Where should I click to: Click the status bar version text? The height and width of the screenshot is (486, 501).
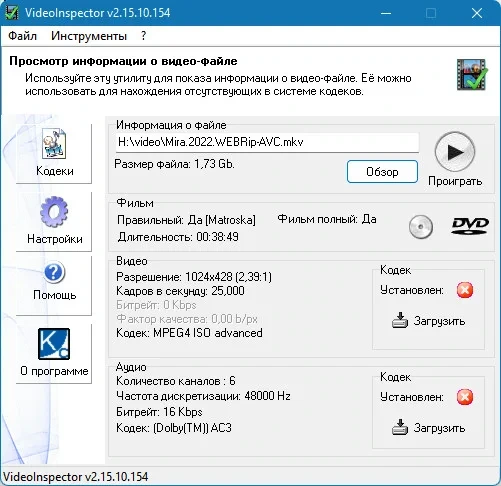coord(76,476)
